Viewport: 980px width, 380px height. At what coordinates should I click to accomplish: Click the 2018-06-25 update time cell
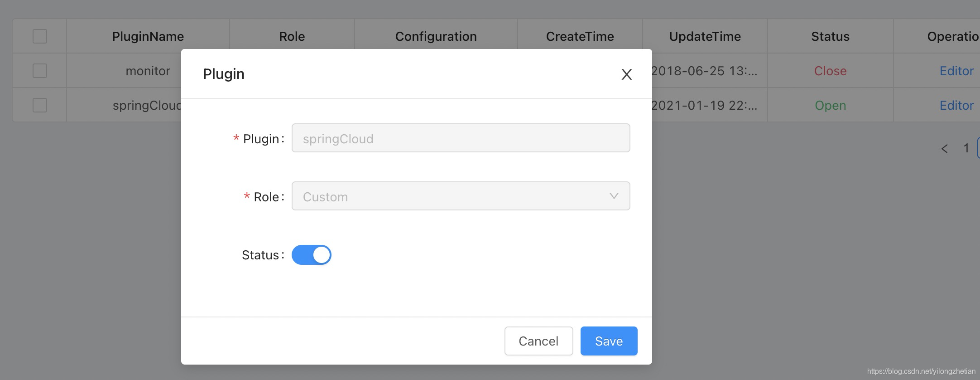(705, 71)
